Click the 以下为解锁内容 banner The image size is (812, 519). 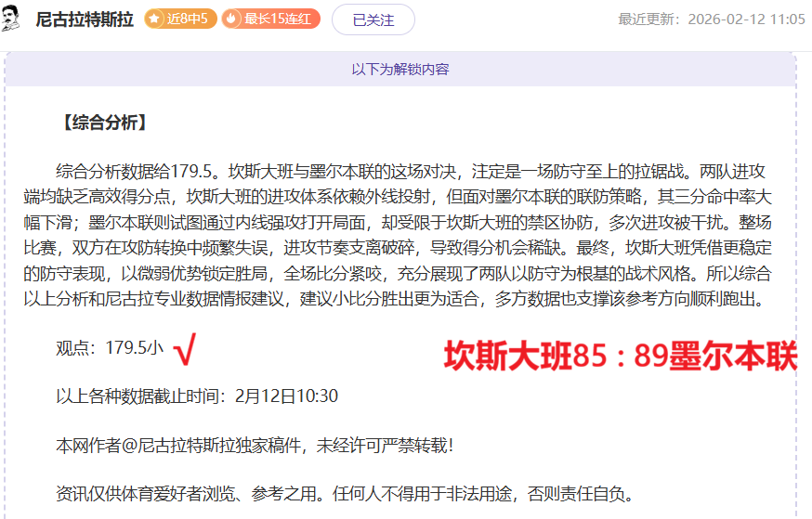click(400, 70)
